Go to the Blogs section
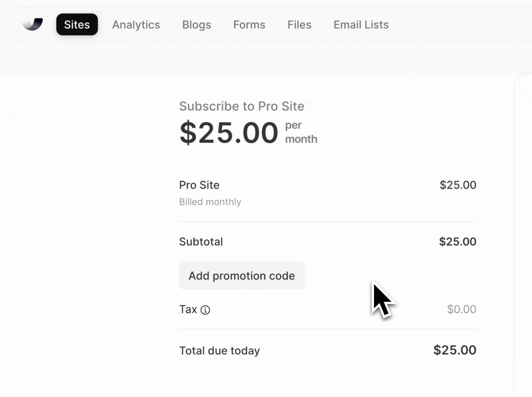The height and width of the screenshot is (397, 532). point(197,25)
